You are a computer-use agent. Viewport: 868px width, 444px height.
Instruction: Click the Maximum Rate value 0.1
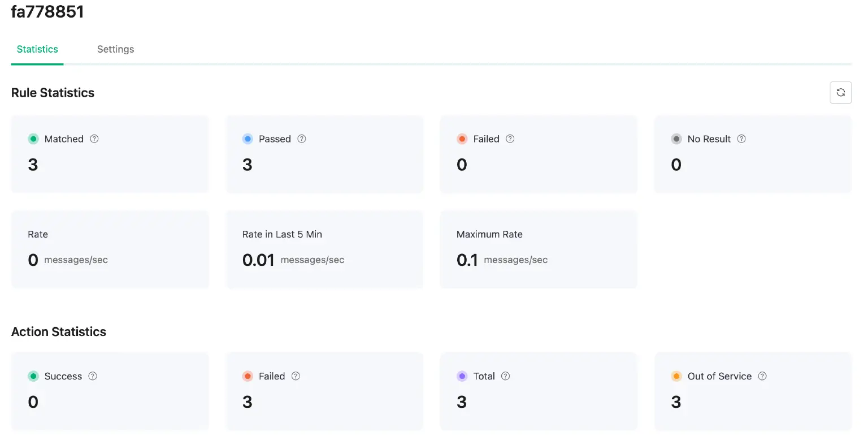click(x=466, y=260)
